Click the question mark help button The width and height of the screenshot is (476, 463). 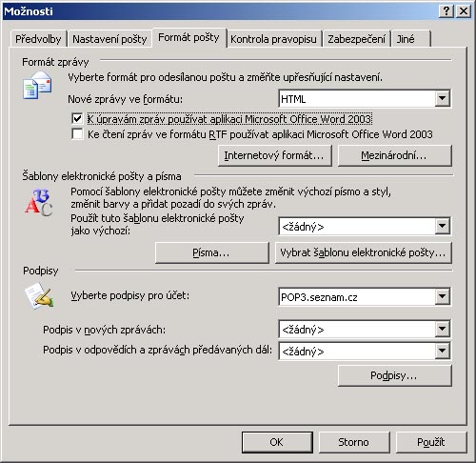[446, 11]
